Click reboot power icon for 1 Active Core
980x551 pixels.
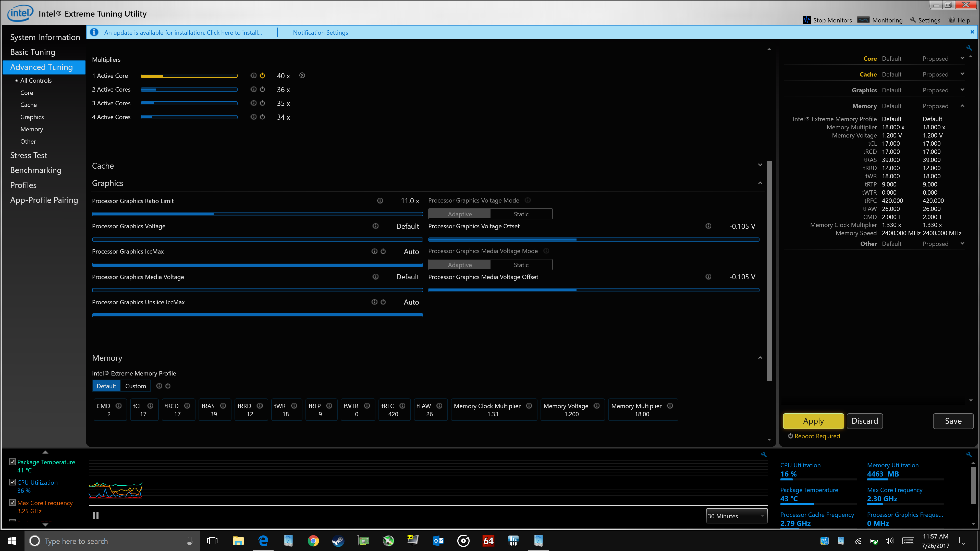tap(262, 75)
